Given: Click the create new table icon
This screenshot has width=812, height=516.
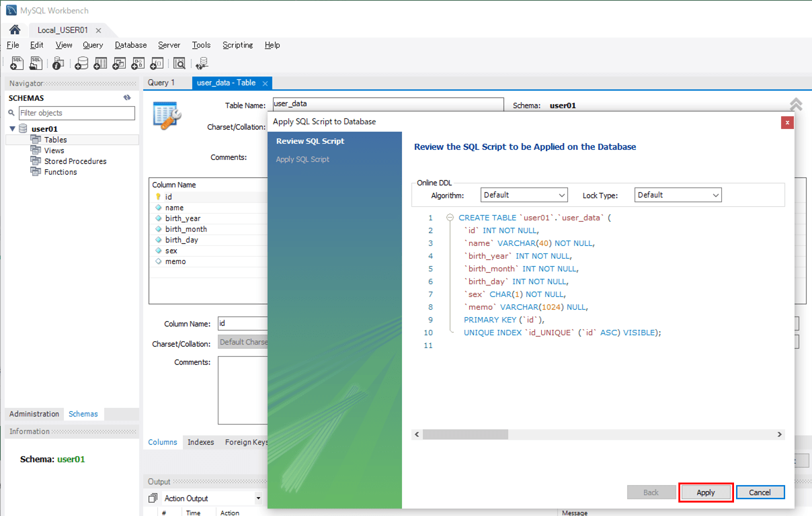Looking at the screenshot, I should click(100, 63).
